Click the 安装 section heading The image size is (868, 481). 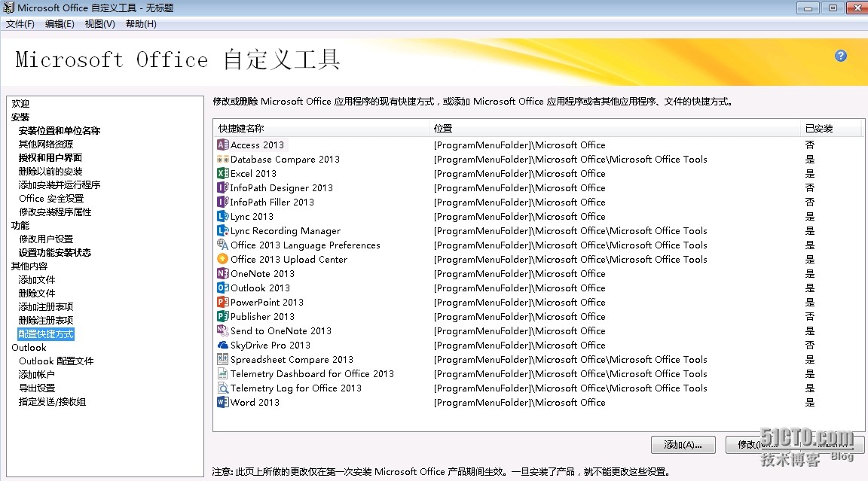coord(20,117)
